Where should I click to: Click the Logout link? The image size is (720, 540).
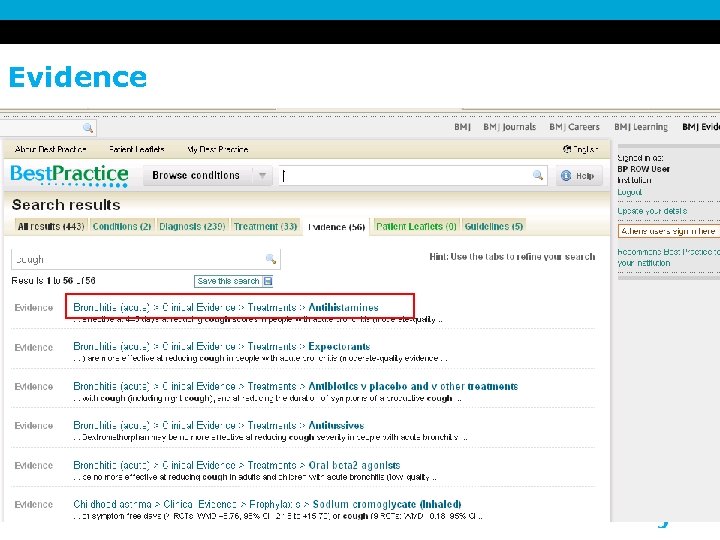point(629,192)
